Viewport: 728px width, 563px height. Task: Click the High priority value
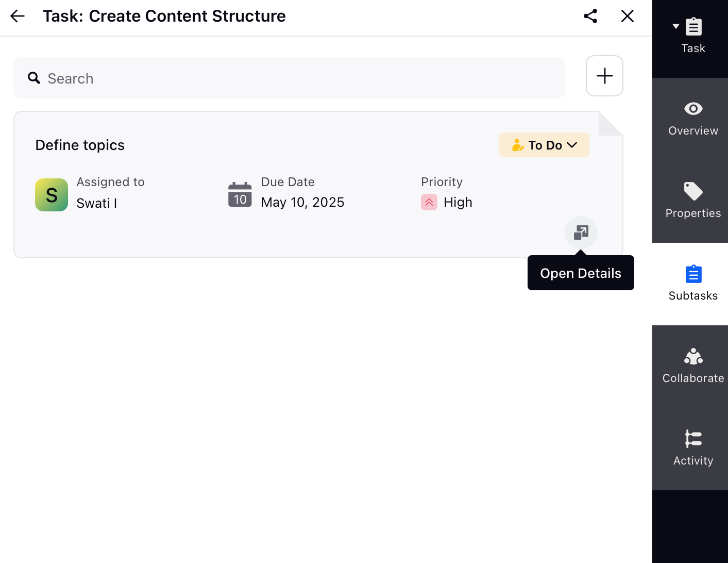(458, 202)
